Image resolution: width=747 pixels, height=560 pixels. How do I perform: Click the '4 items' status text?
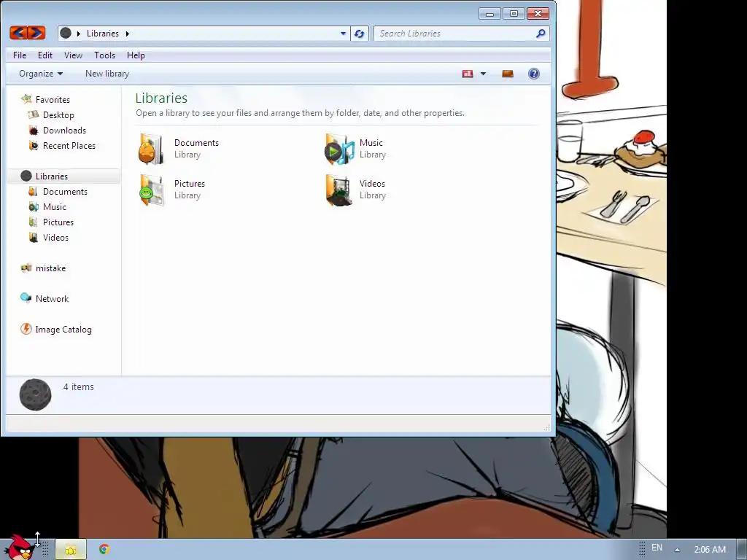(x=79, y=386)
